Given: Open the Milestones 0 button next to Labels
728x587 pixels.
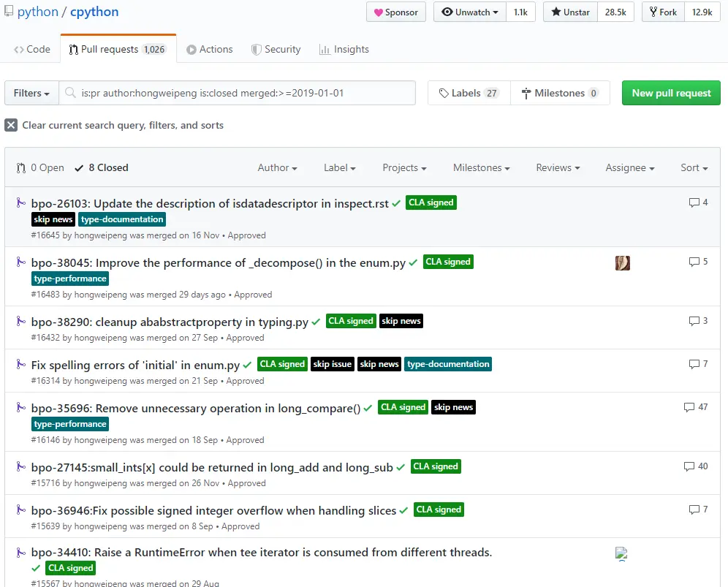Looking at the screenshot, I should click(x=560, y=93).
